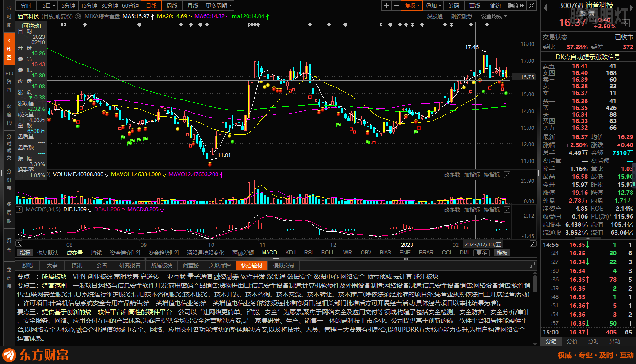Select 日线 daily period

(151, 6)
